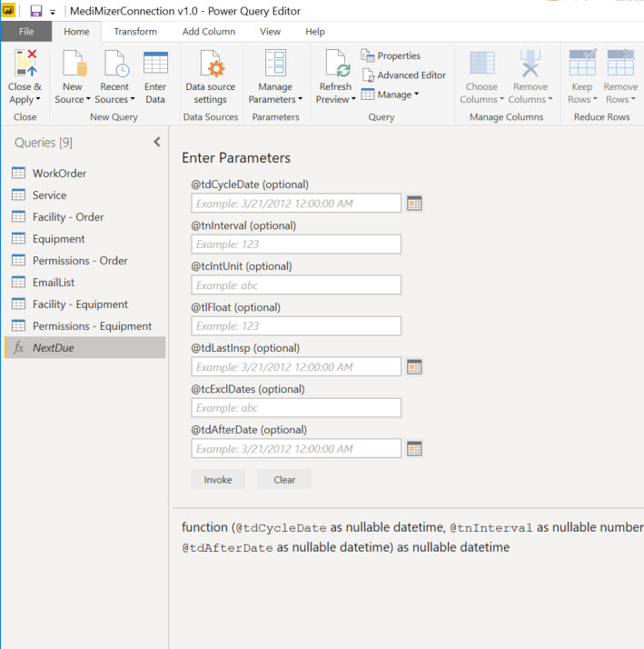Click the Close & Apply icon
The image size is (644, 649).
pyautogui.click(x=25, y=63)
